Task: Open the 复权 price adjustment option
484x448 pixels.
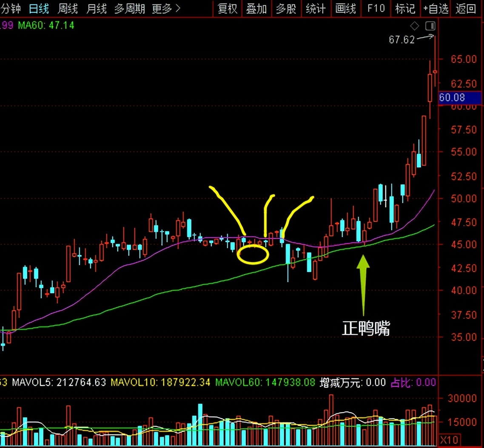Action: tap(228, 9)
